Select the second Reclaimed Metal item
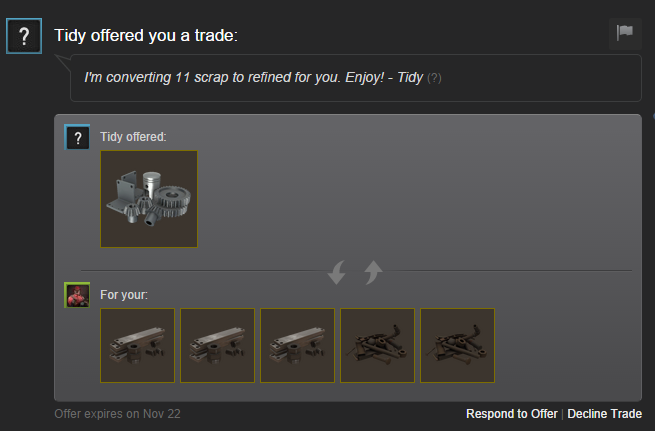 click(x=217, y=345)
